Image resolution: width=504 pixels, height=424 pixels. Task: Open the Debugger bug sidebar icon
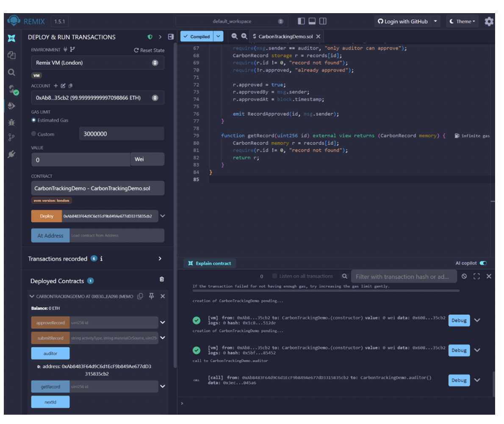coord(11,122)
